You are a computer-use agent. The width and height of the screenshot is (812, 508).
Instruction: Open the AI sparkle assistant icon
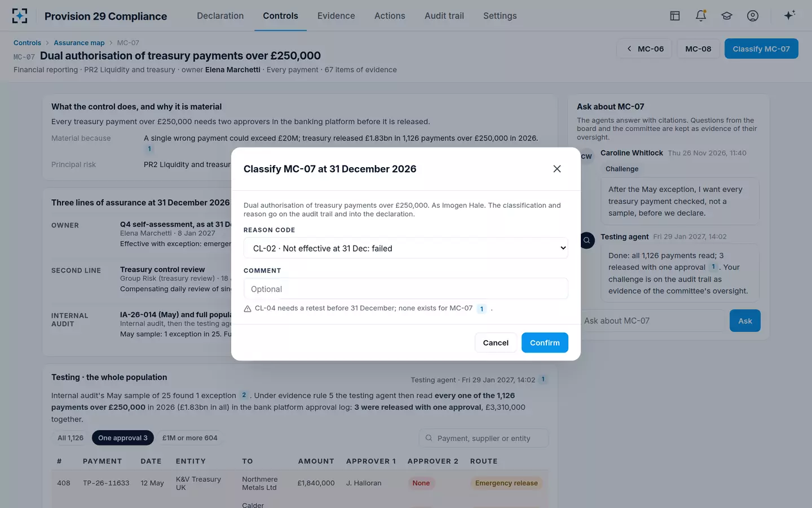pyautogui.click(x=789, y=15)
